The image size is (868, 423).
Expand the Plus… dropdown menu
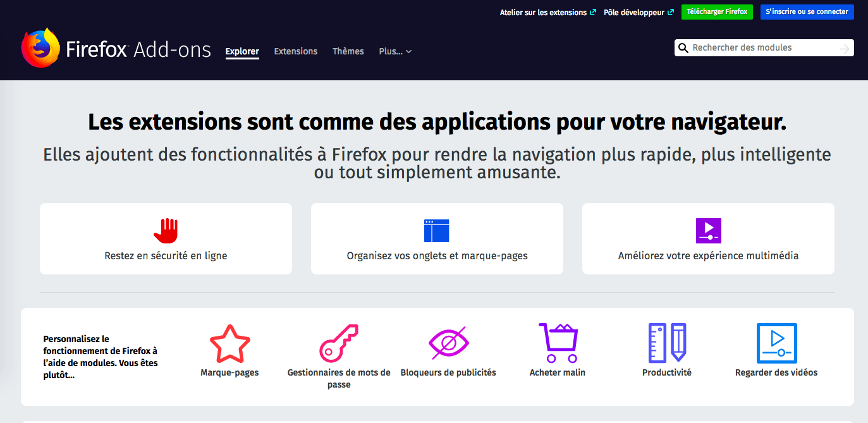395,51
